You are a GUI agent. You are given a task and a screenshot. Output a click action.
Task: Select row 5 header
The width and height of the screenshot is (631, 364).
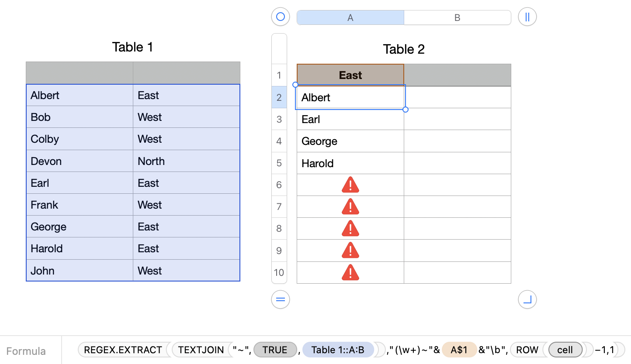[x=279, y=163]
